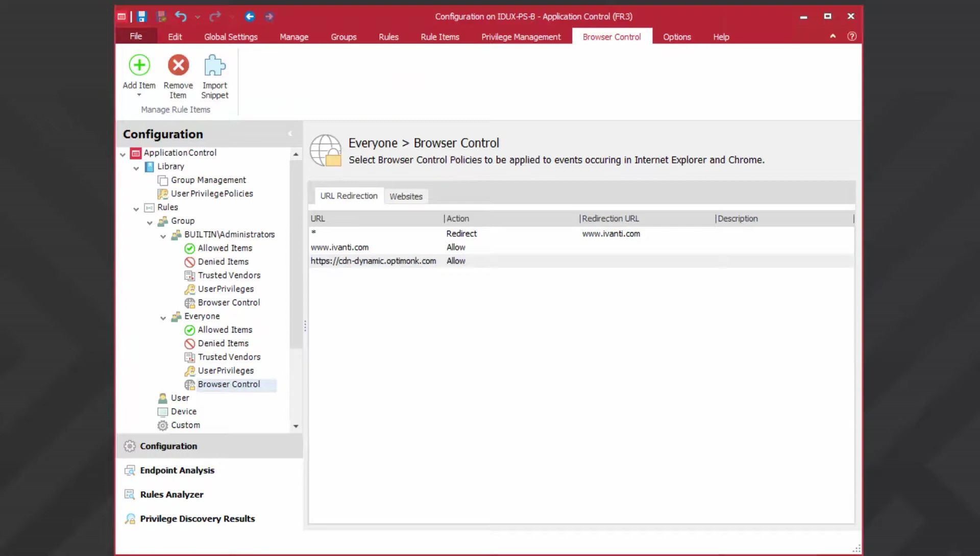Select the Custom rules node
Image resolution: width=980 pixels, height=556 pixels.
click(185, 425)
